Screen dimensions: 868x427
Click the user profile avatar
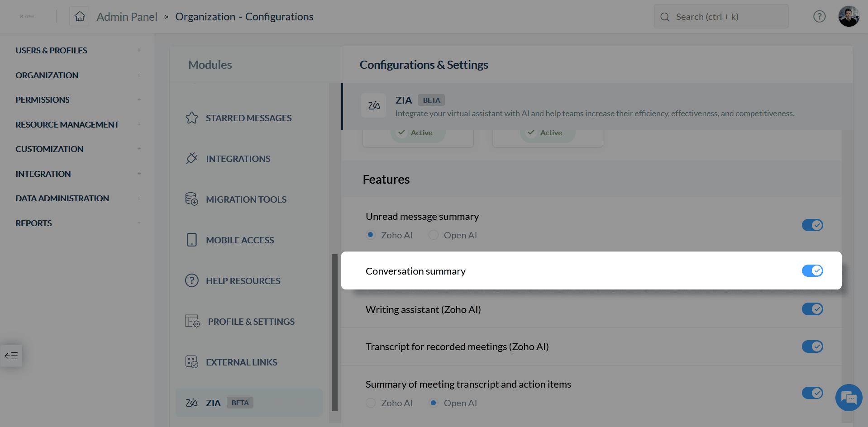(x=849, y=17)
